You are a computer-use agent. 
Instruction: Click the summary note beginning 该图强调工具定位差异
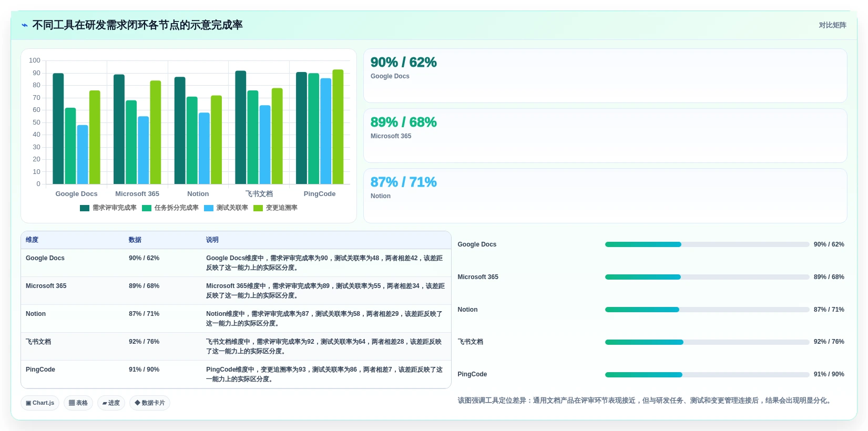coord(646,401)
